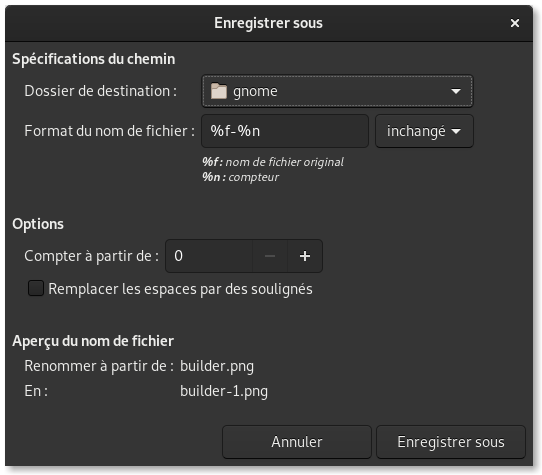The image size is (542, 475).
Task: Enable replace spaces with underscores checkbox
Action: pos(36,288)
